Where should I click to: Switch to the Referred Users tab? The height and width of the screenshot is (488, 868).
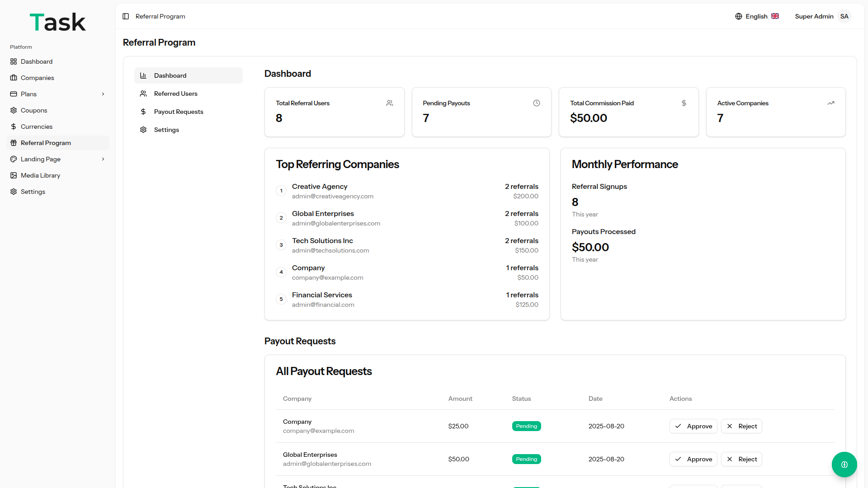[175, 94]
